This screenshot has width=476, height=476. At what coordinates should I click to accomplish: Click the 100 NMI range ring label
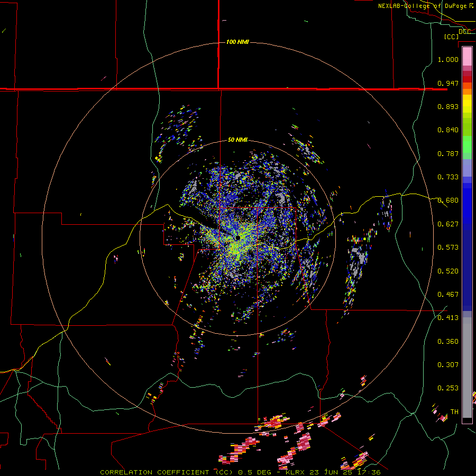237,42
